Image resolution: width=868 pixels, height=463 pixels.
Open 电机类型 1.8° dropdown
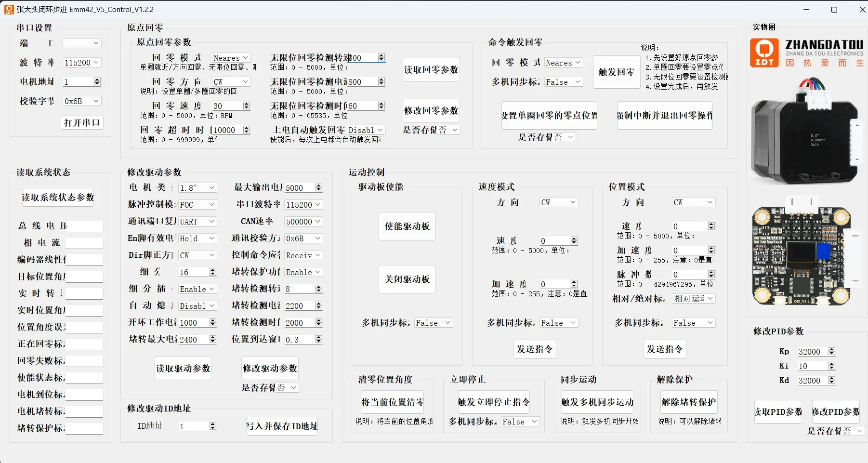[x=198, y=187]
